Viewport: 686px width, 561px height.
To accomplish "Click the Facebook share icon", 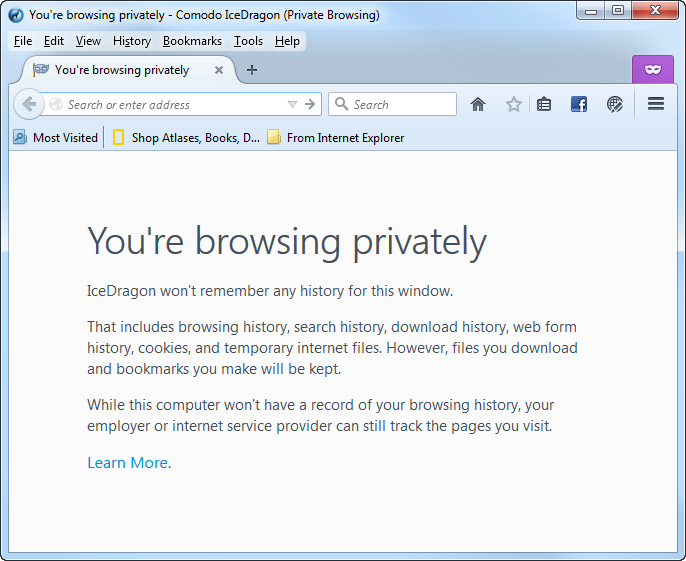I will point(579,104).
